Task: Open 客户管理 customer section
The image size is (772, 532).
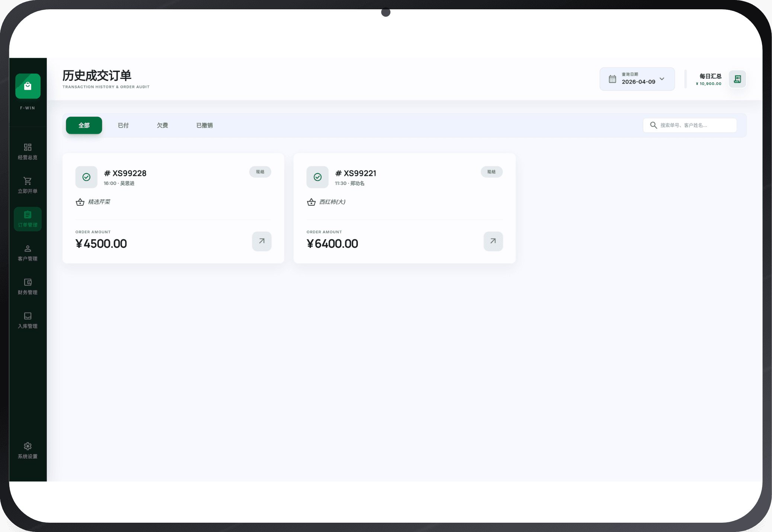Action: coord(28,253)
